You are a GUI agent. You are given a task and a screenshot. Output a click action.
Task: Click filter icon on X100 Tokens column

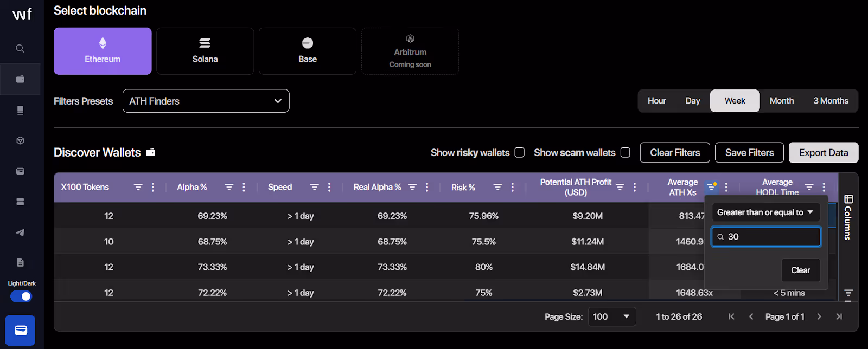pyautogui.click(x=138, y=187)
